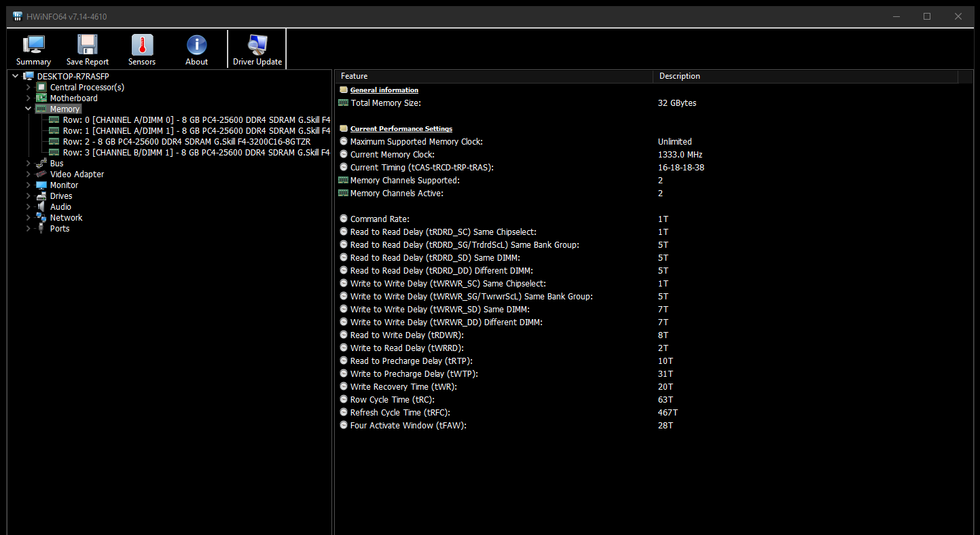Click the Bus node icon
980x535 pixels.
pos(41,163)
